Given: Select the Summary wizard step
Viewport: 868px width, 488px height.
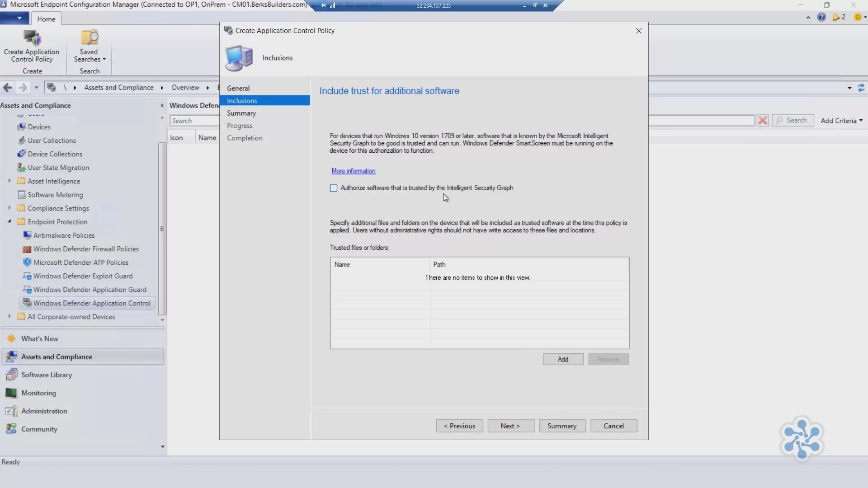Looking at the screenshot, I should coord(242,113).
